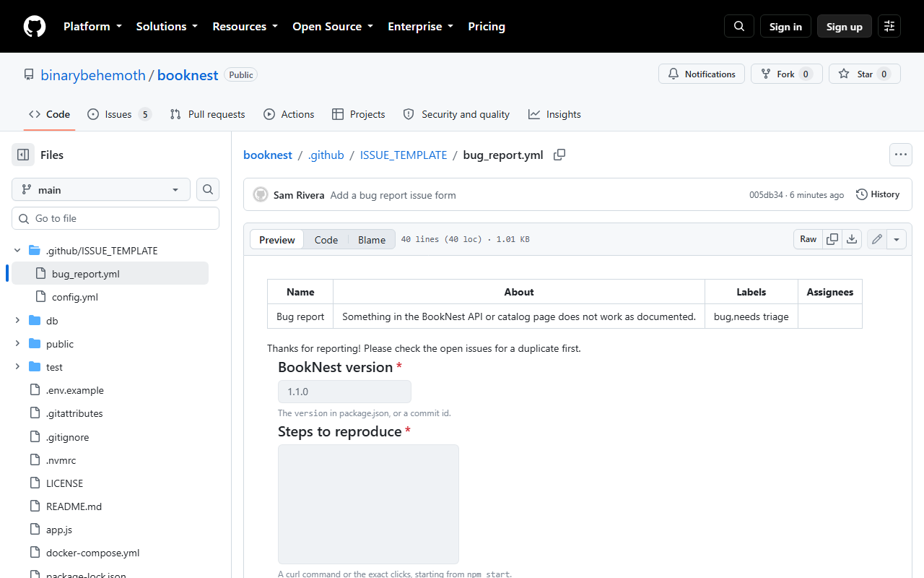
Task: Open the Raw file view
Action: [808, 239]
